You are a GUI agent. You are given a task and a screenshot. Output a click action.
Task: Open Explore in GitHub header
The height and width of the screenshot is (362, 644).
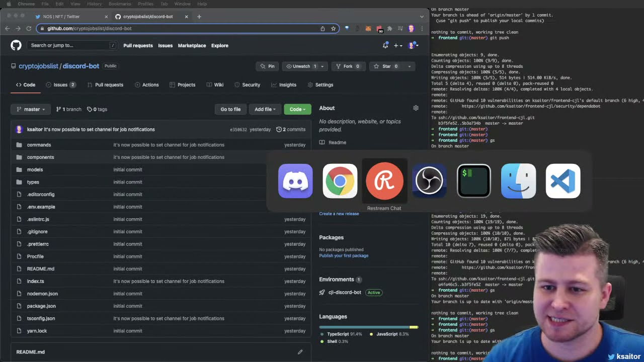tap(220, 46)
